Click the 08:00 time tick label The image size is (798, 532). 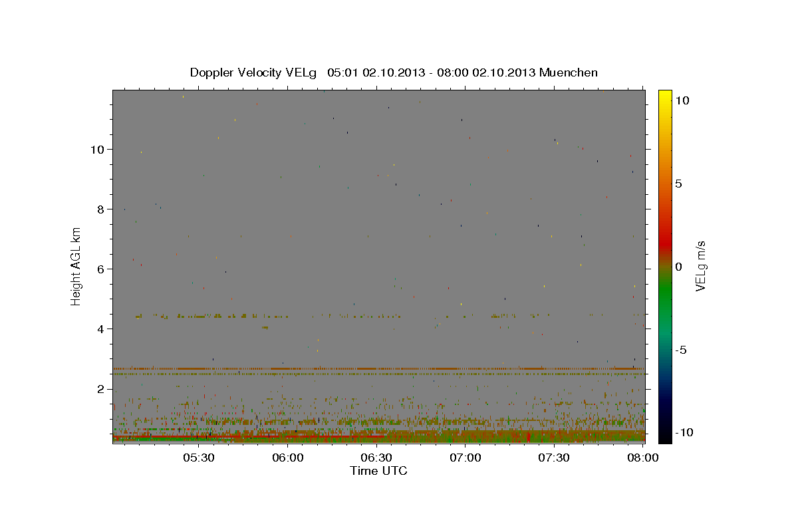click(642, 458)
